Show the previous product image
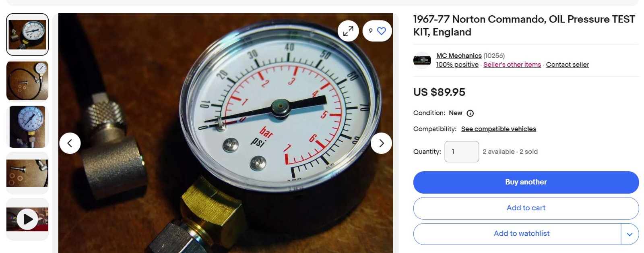The height and width of the screenshot is (253, 644). 70,143
